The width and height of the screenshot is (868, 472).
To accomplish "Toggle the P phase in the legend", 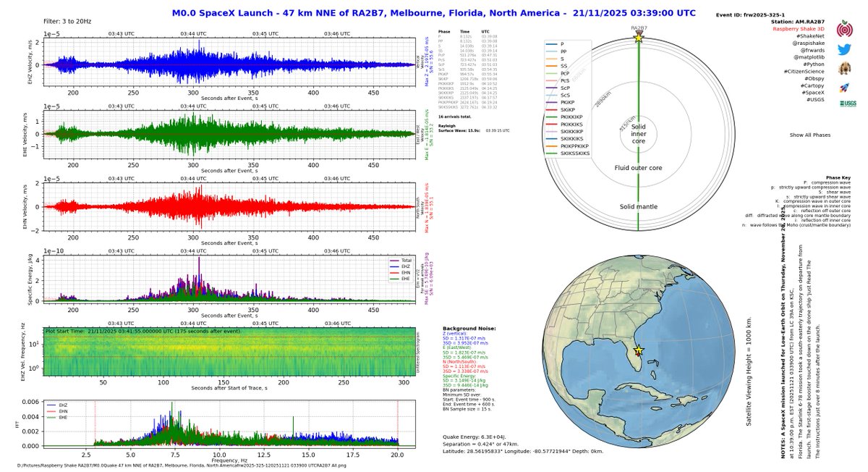I will click(556, 43).
